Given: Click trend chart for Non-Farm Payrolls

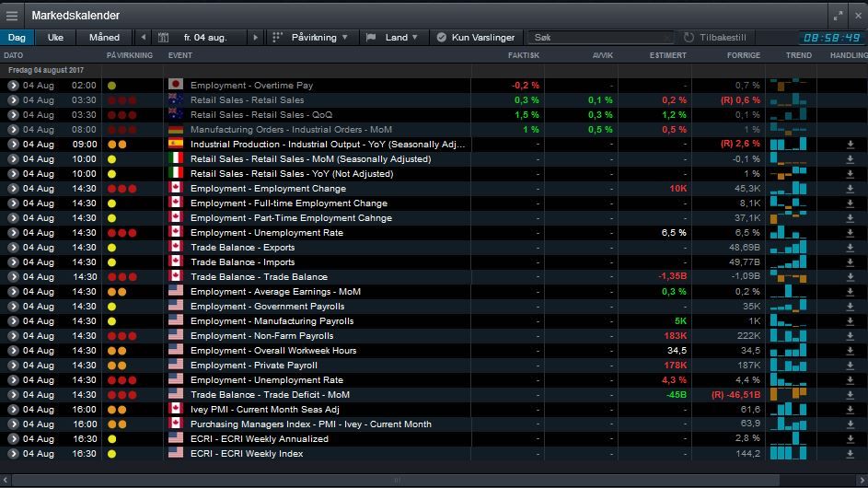Looking at the screenshot, I should 788,336.
